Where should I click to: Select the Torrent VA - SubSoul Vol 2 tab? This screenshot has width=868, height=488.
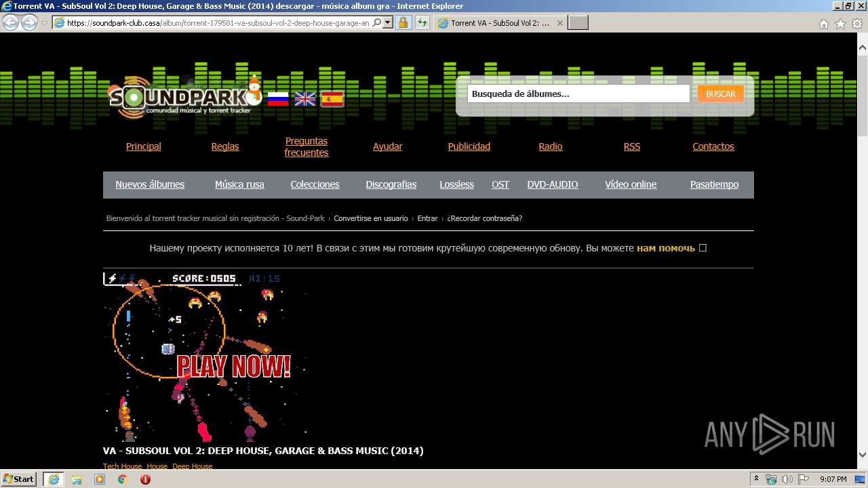(x=500, y=23)
